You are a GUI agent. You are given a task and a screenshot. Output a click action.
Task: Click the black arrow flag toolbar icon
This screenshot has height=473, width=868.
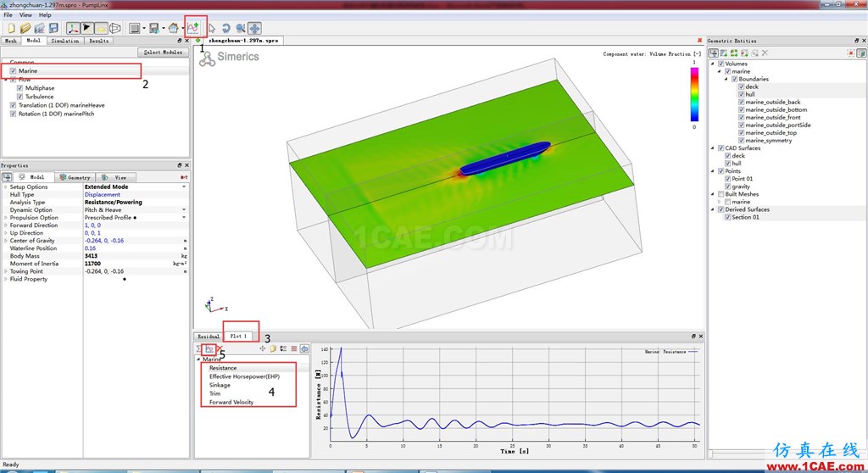point(87,28)
